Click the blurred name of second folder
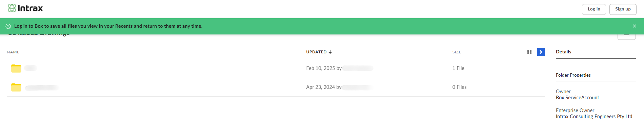This screenshot has height=126, width=644. click(42, 87)
